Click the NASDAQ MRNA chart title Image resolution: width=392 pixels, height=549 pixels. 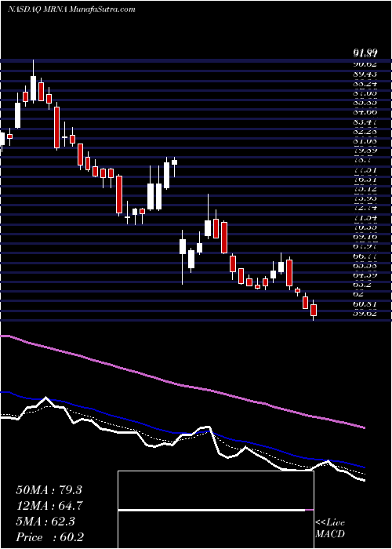click(x=71, y=9)
